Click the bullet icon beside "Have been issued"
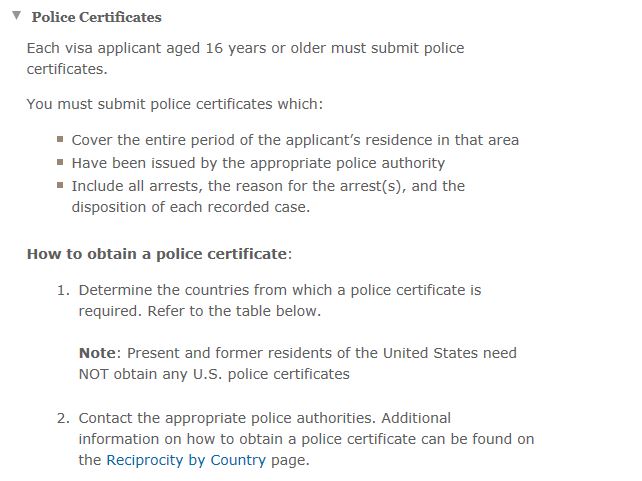 pyautogui.click(x=61, y=163)
